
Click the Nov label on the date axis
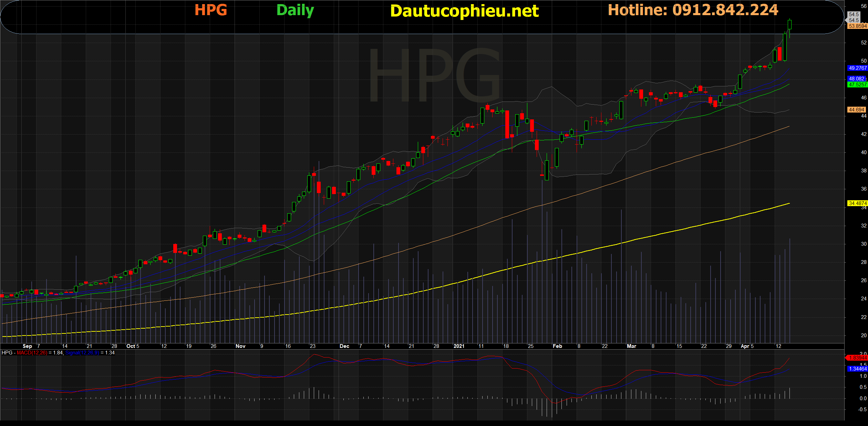click(240, 346)
